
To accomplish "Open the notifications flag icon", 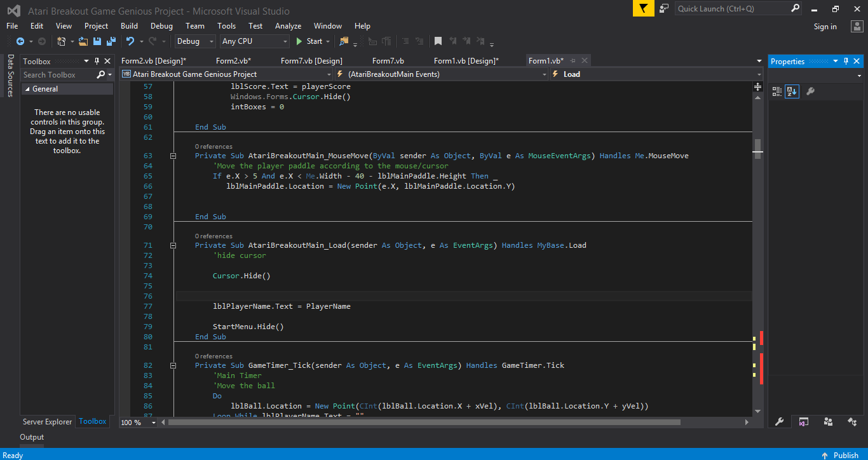I will tap(644, 8).
